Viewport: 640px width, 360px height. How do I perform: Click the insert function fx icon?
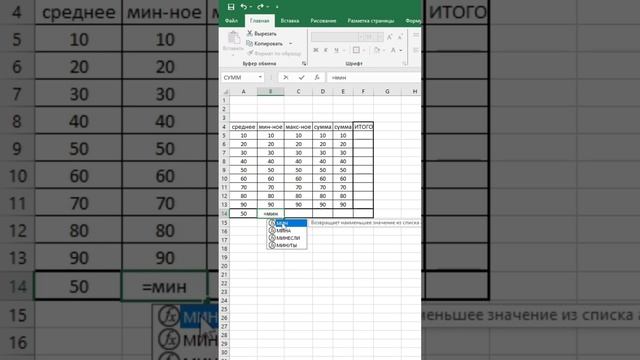pos(317,77)
